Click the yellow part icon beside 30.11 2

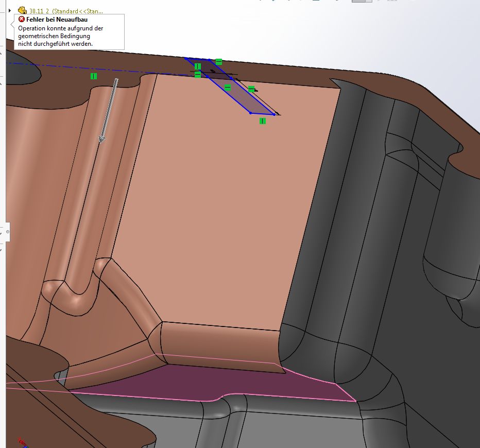(22, 10)
